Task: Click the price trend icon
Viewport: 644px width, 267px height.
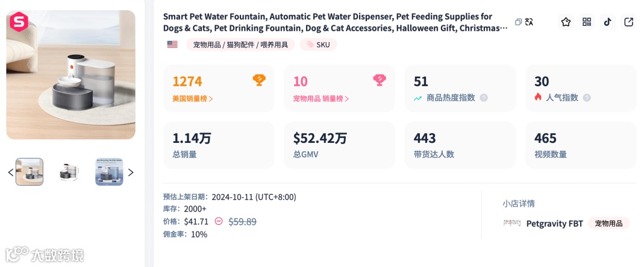Action: 219,221
